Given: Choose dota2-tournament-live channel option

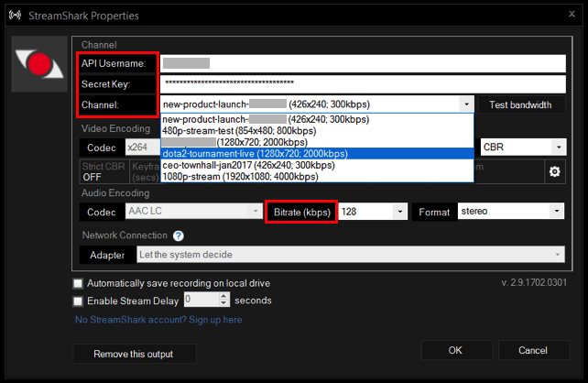Looking at the screenshot, I should pos(317,154).
